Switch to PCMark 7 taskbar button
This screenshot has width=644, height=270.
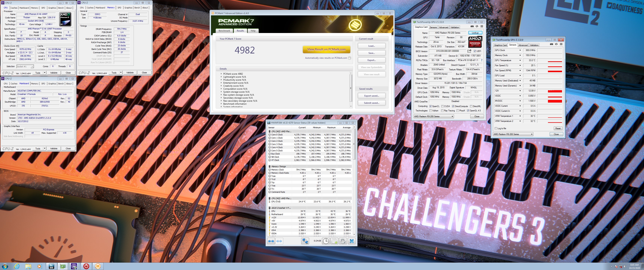[x=98, y=266]
